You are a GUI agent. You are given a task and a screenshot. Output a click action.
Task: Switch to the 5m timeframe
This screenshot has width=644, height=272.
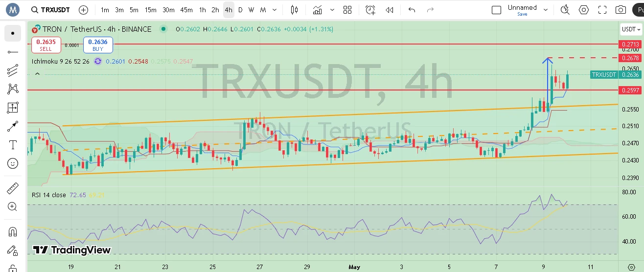(134, 10)
